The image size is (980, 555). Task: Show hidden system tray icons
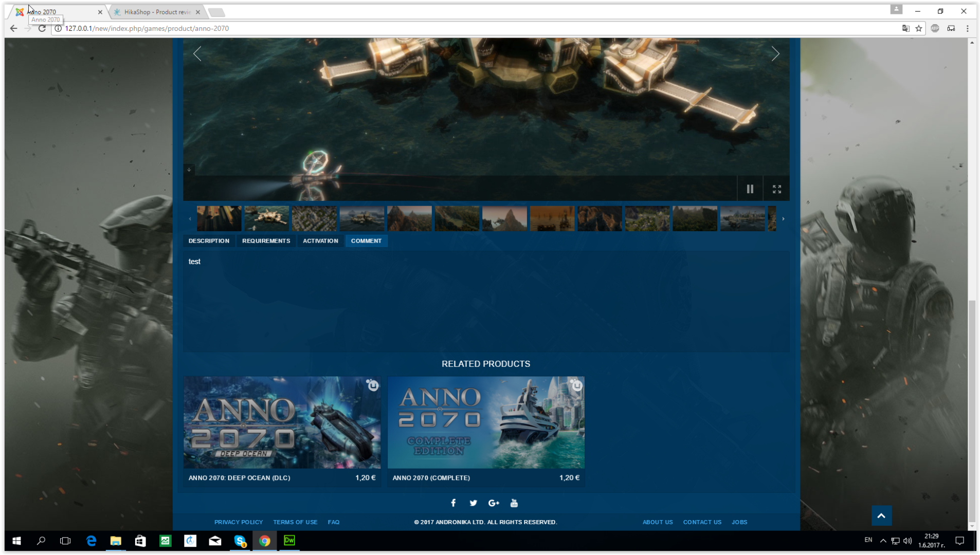(883, 541)
